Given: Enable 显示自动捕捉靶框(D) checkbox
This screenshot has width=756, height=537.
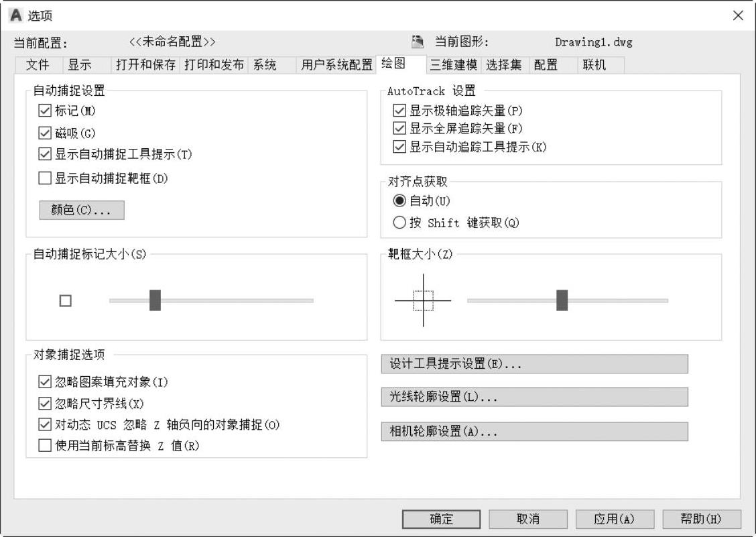Looking at the screenshot, I should point(45,178).
